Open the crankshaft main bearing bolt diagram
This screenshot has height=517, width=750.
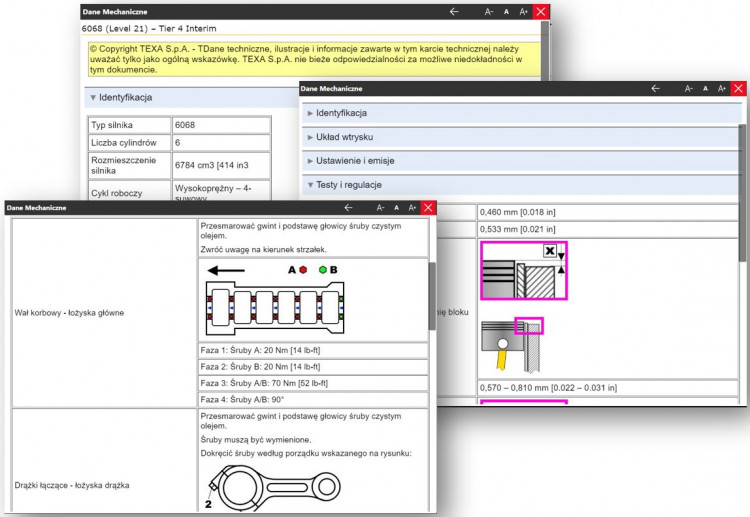pyautogui.click(x=276, y=300)
